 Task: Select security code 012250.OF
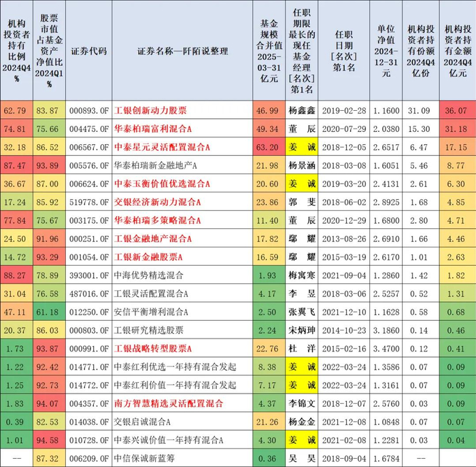click(x=89, y=312)
